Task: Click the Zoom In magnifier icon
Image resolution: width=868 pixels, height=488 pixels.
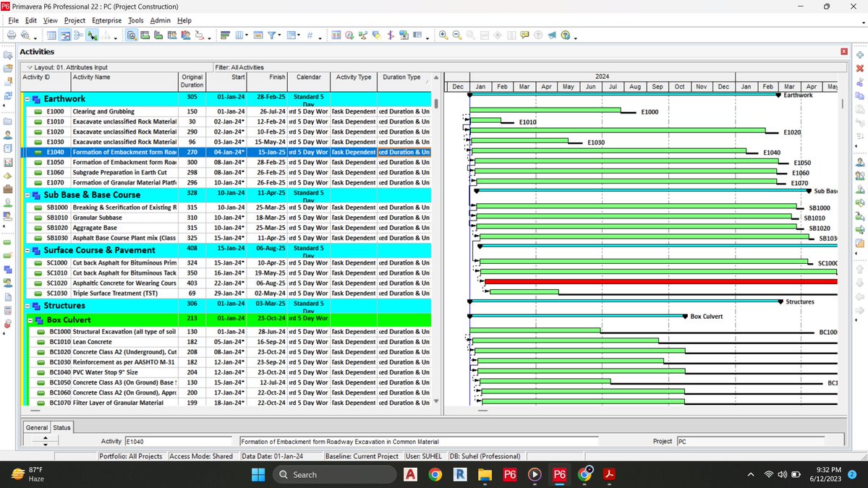Action: point(443,35)
